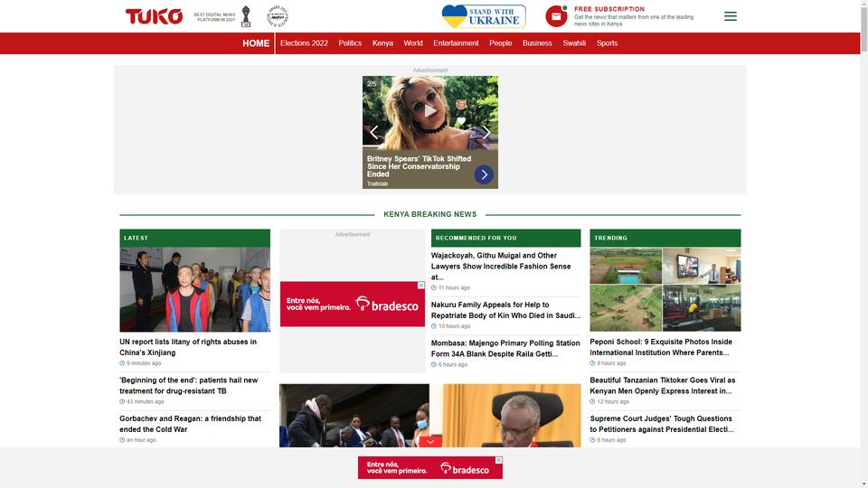Click the Britney Spears' TikTok ad headline

(419, 166)
